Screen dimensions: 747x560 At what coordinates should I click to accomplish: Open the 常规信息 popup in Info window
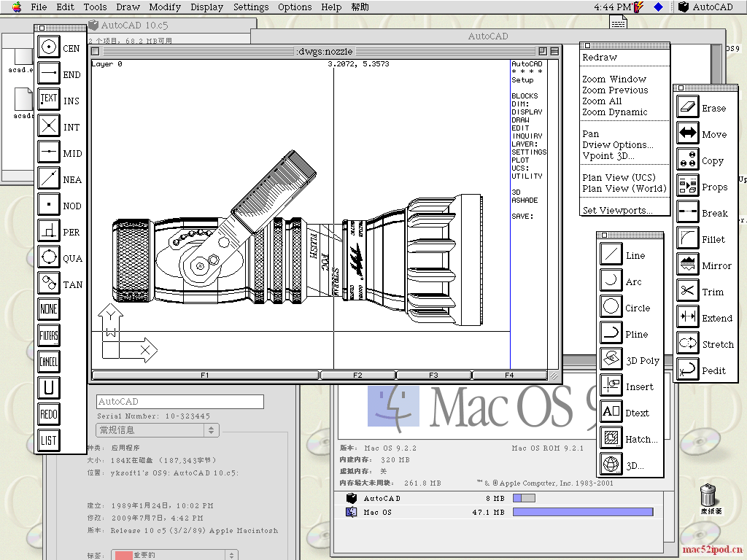pos(158,430)
